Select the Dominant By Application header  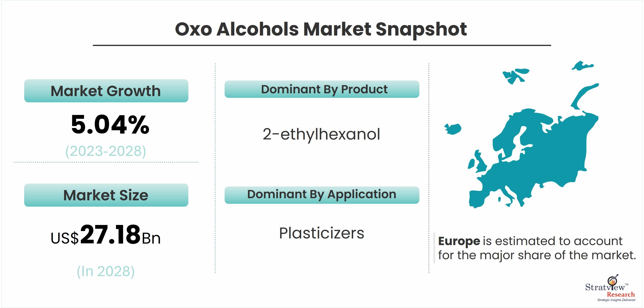tap(322, 195)
